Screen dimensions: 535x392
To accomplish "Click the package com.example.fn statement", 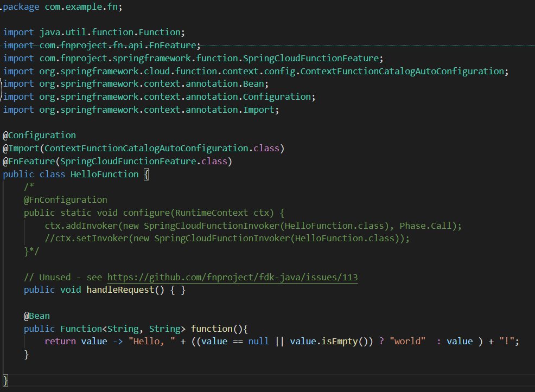I will tap(63, 7).
